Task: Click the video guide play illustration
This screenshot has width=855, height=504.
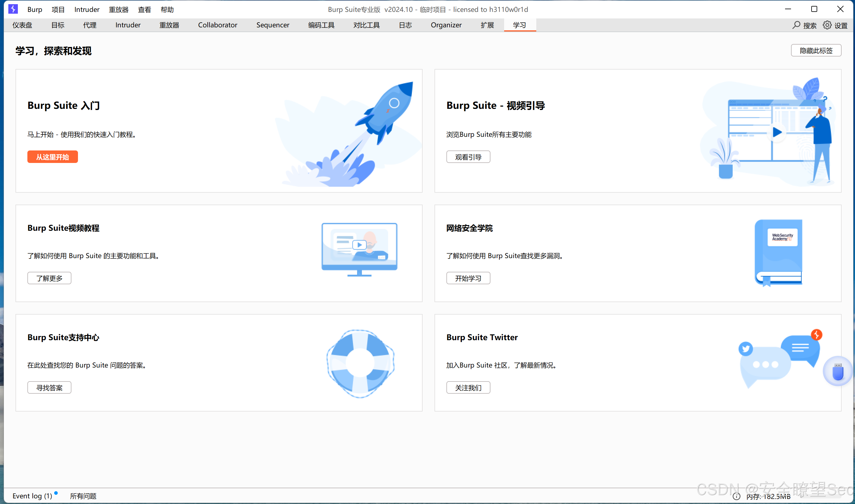Action: 776,132
